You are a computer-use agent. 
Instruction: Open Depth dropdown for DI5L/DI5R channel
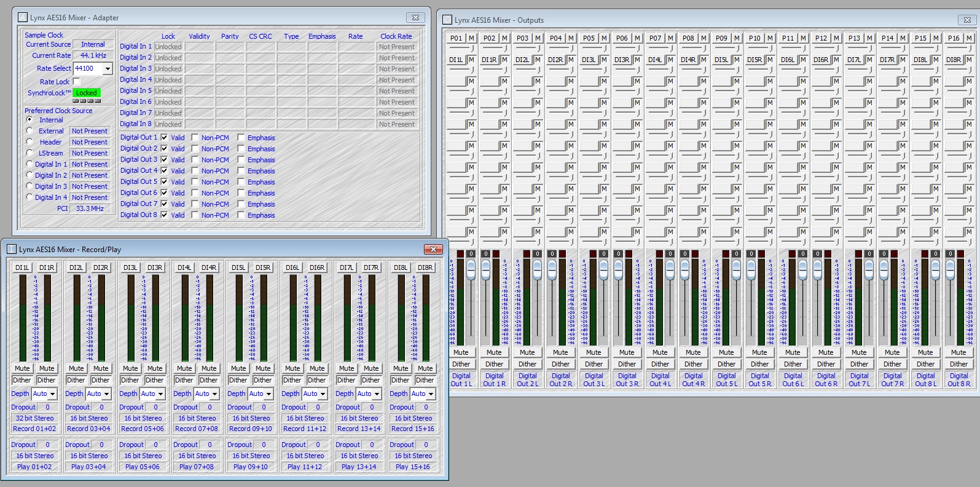pyautogui.click(x=269, y=394)
